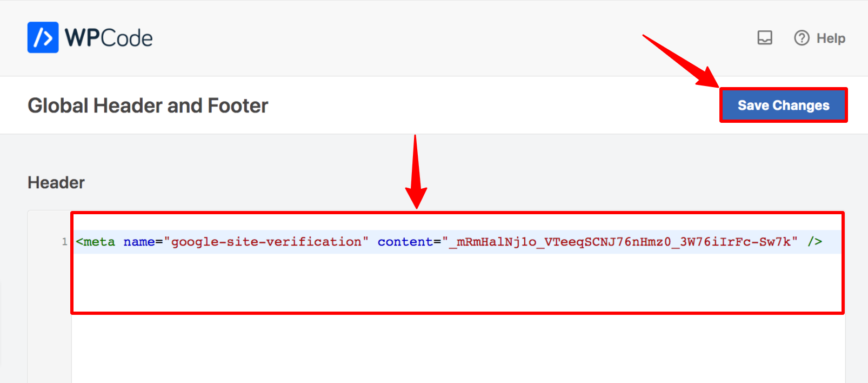Viewport: 868px width, 383px height.
Task: Click the Help link in the top bar
Action: 831,38
